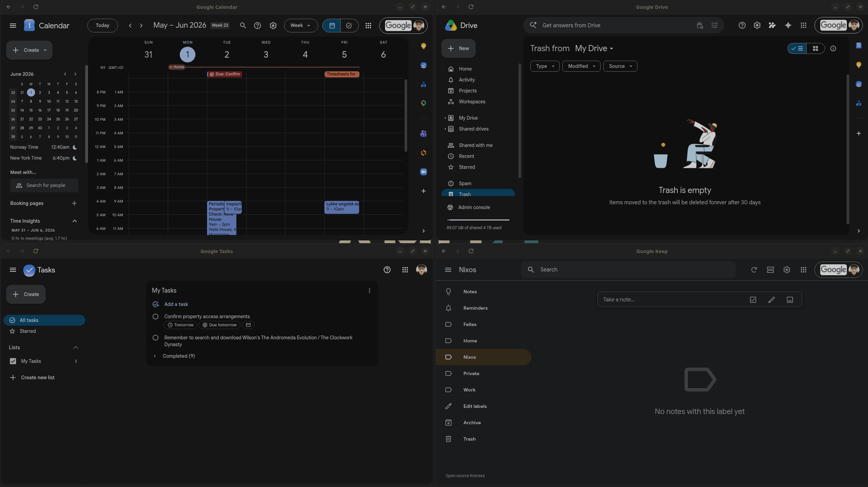Show Drive details info icon
Screen dimensions: 868x487
833,48
